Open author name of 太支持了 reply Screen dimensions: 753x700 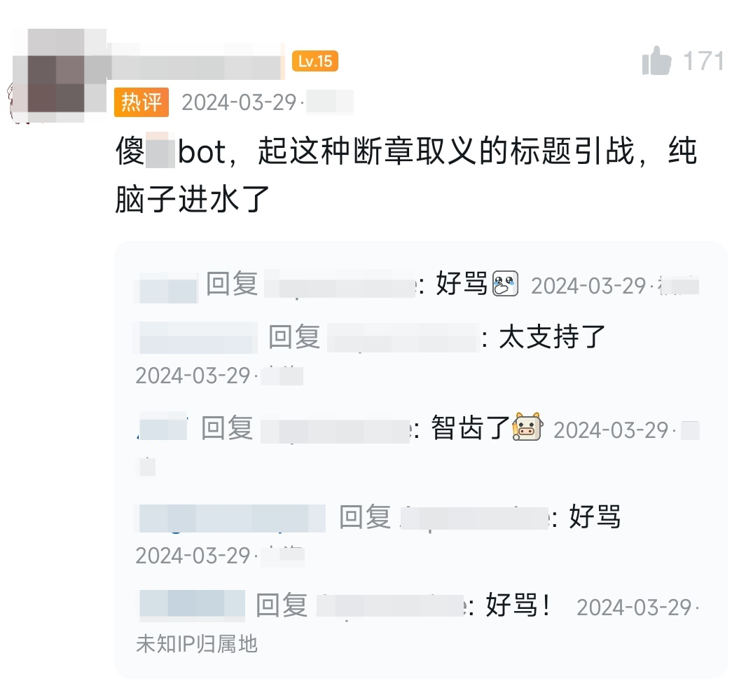pyautogui.click(x=198, y=338)
